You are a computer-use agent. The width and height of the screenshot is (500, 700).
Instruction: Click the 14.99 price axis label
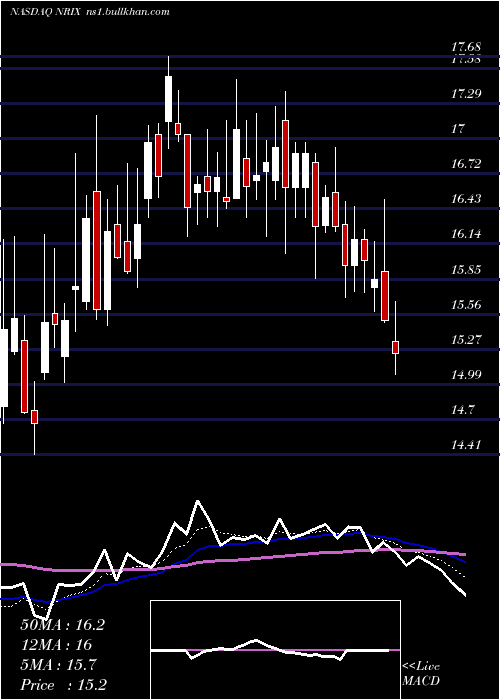point(466,375)
